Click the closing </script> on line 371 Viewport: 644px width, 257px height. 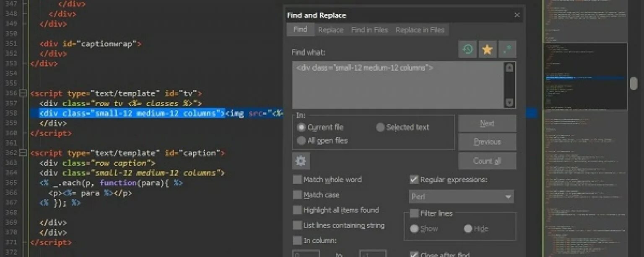pos(51,242)
